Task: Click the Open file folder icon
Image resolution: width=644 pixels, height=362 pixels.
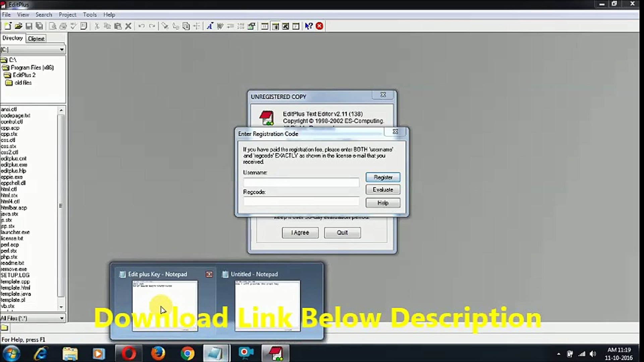Action: tap(18, 26)
